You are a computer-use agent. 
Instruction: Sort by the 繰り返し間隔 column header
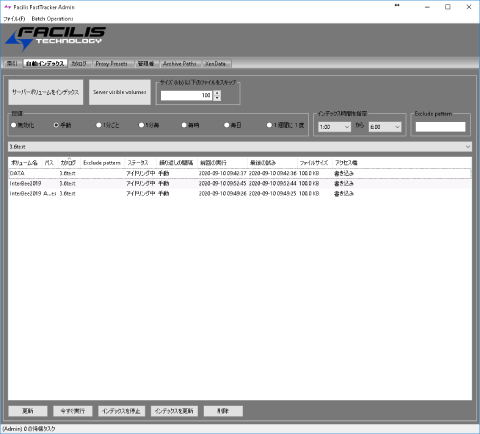pos(176,163)
